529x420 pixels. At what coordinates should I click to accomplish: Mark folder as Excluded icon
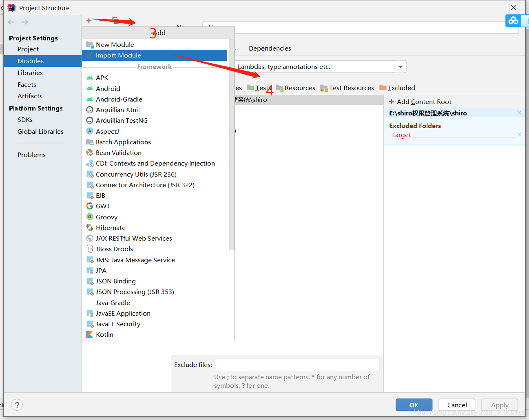[x=383, y=88]
